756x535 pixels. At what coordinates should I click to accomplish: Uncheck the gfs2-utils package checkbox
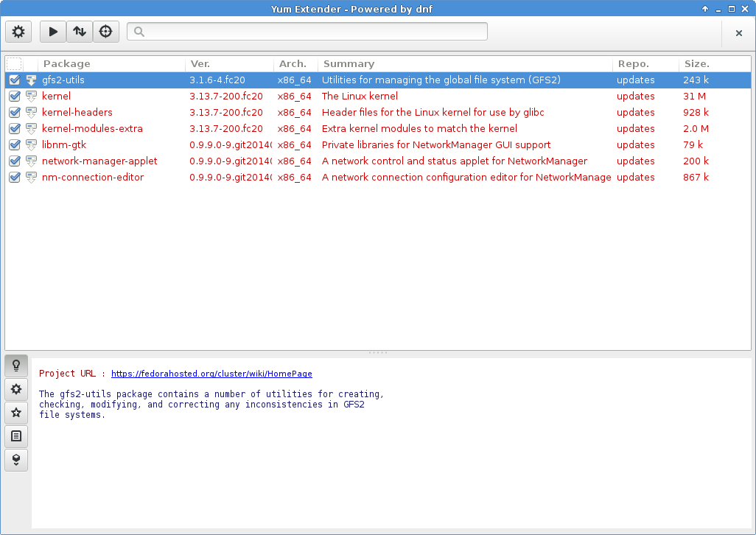15,80
